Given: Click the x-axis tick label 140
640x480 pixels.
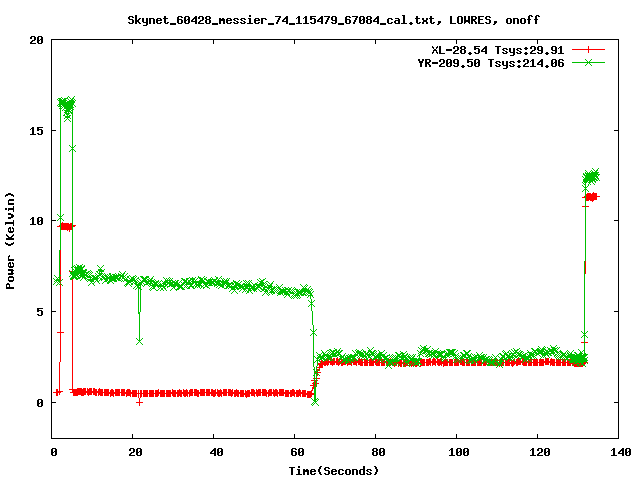Looking at the screenshot, I should (620, 452).
